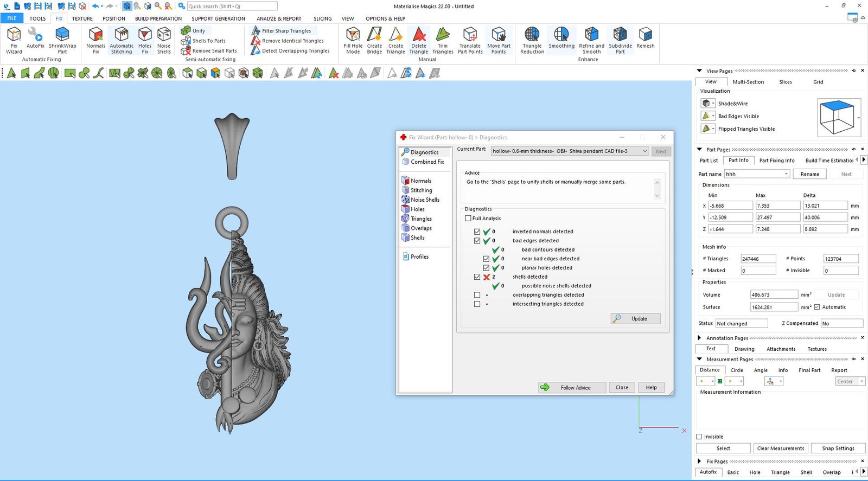The image size is (868, 481).
Task: Open the Part name dropdown
Action: [786, 174]
